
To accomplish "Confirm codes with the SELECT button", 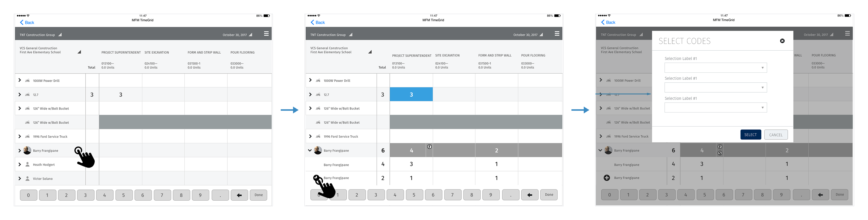I will tap(750, 135).
